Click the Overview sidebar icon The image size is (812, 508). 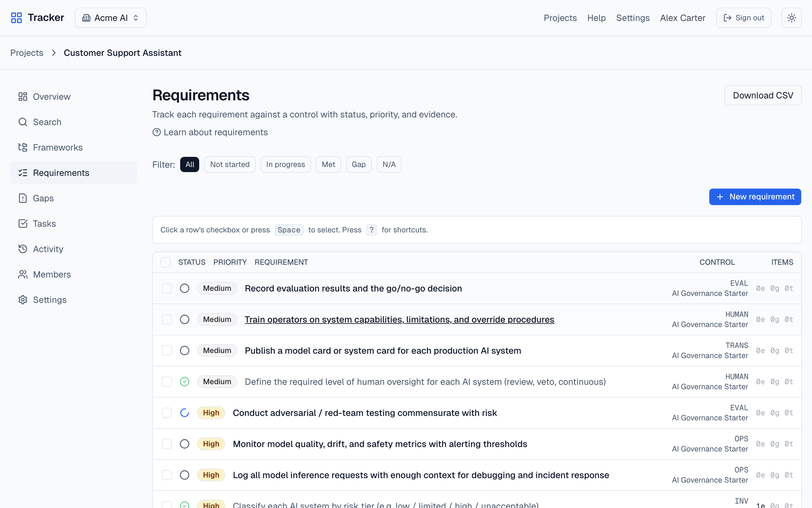pyautogui.click(x=23, y=97)
